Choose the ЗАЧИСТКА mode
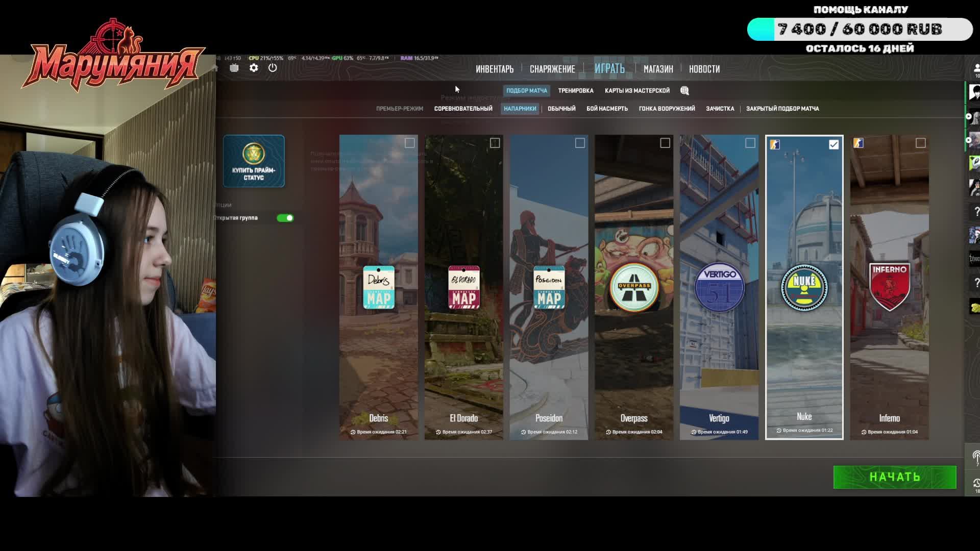Viewport: 980px width, 551px height. pos(720,109)
